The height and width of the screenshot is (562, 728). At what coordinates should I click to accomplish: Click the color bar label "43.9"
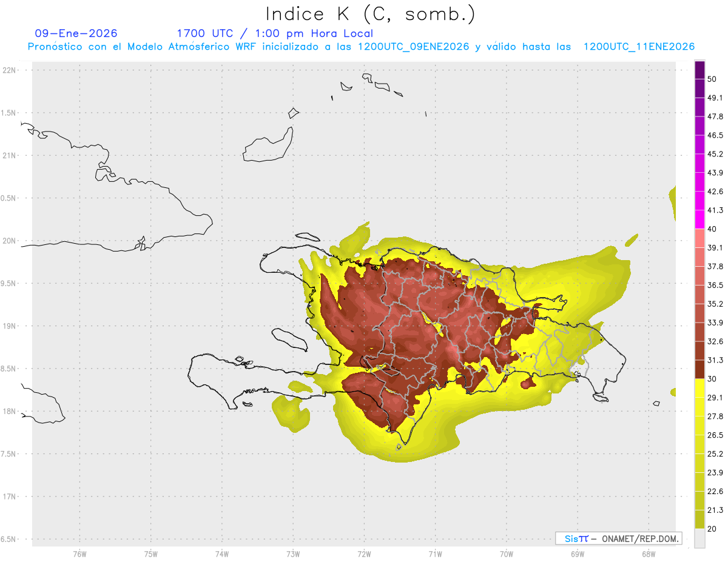point(715,173)
